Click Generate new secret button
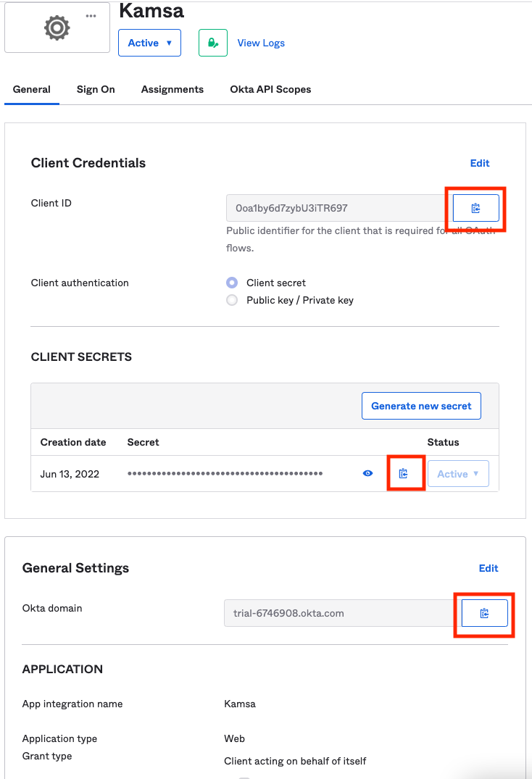The image size is (532, 779). pos(421,406)
